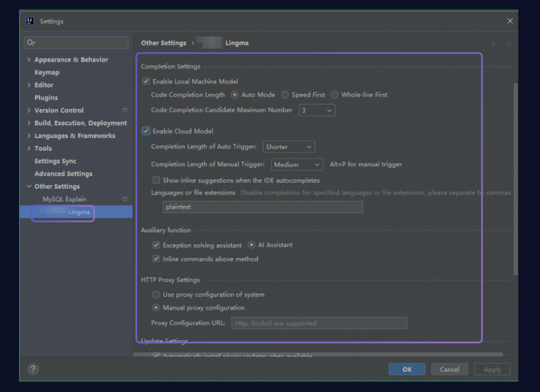This screenshot has width=540, height=392.
Task: Toggle Enable Cloud Model checkbox
Action: pyautogui.click(x=146, y=131)
